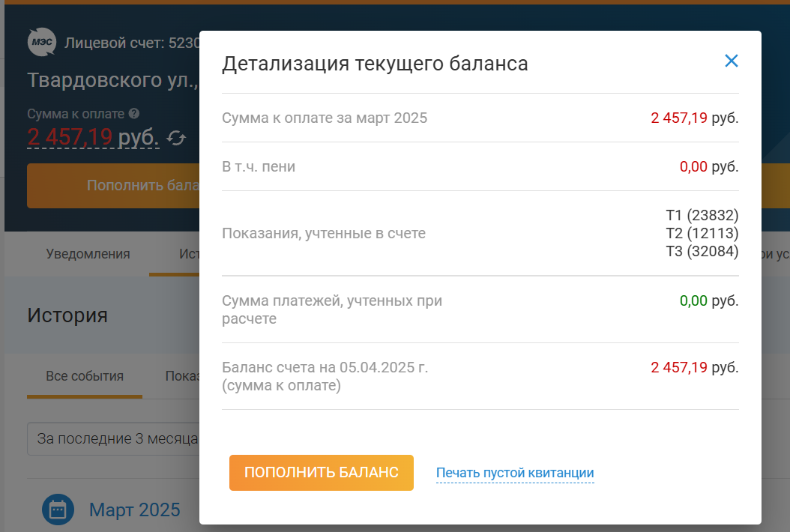Click the Сумма к оплате за март 2025 value
The width and height of the screenshot is (790, 532).
[x=694, y=118]
